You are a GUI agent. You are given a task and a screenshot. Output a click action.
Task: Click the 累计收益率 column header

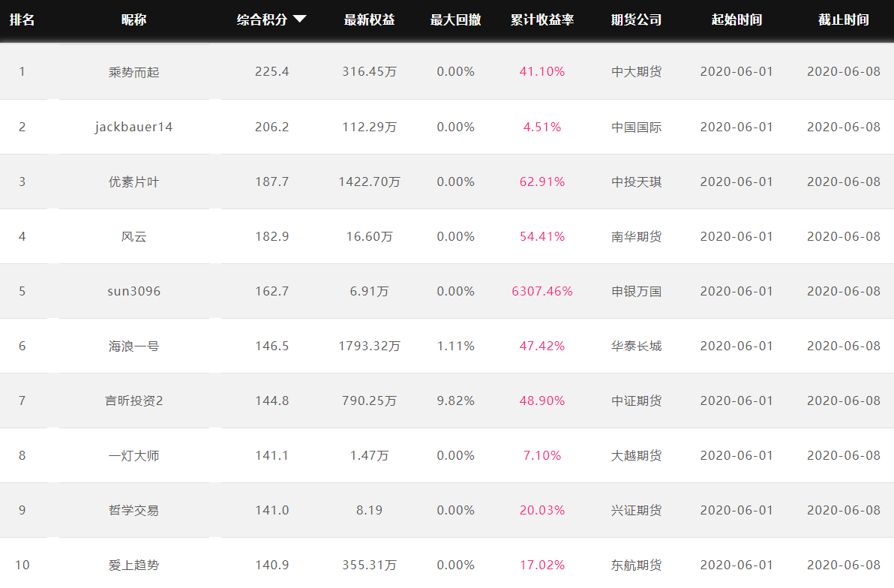point(542,20)
